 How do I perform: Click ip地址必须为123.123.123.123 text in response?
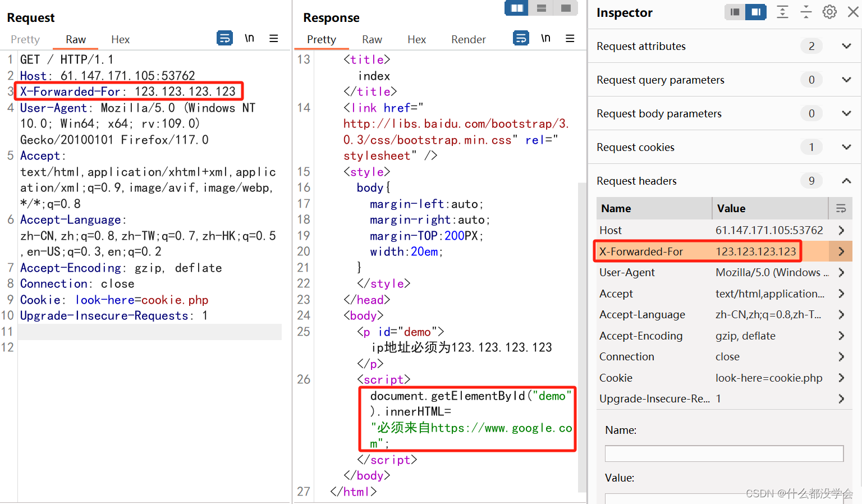[461, 347]
